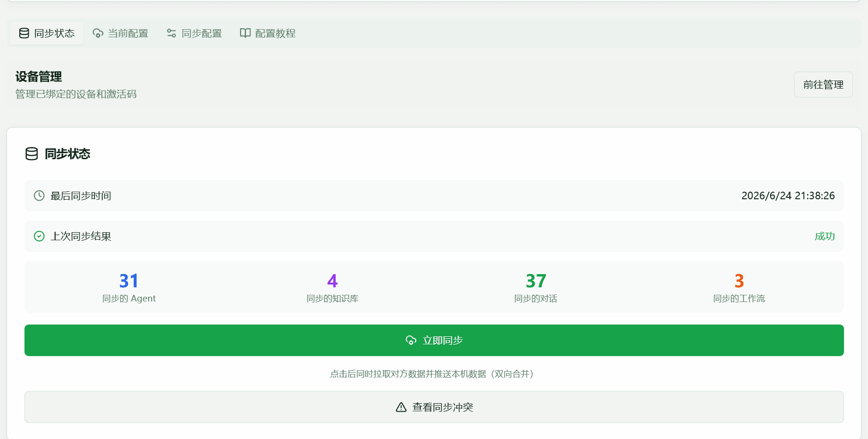The height and width of the screenshot is (439, 868).
Task: Click the 同步的对话 label
Action: (536, 299)
